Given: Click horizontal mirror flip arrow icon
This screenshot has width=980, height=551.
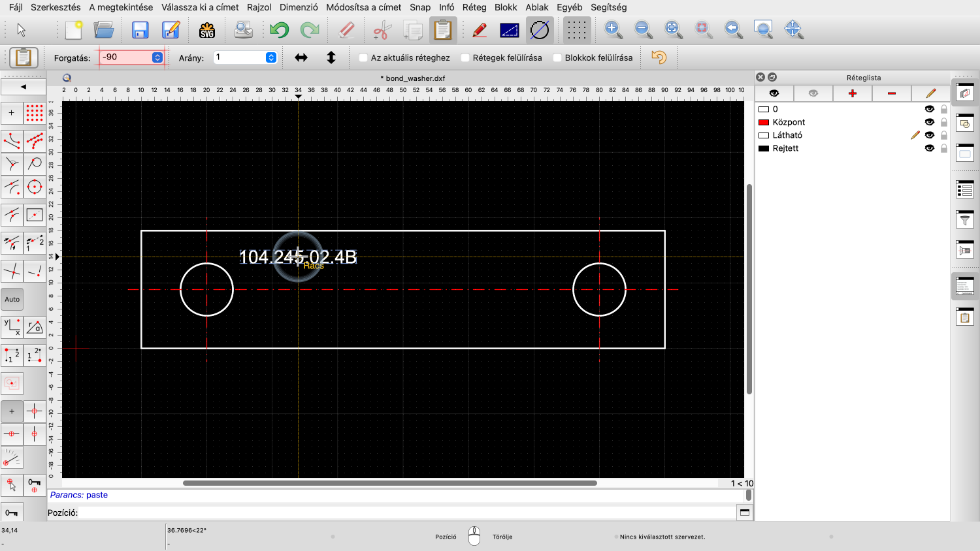Looking at the screenshot, I should 301,57.
